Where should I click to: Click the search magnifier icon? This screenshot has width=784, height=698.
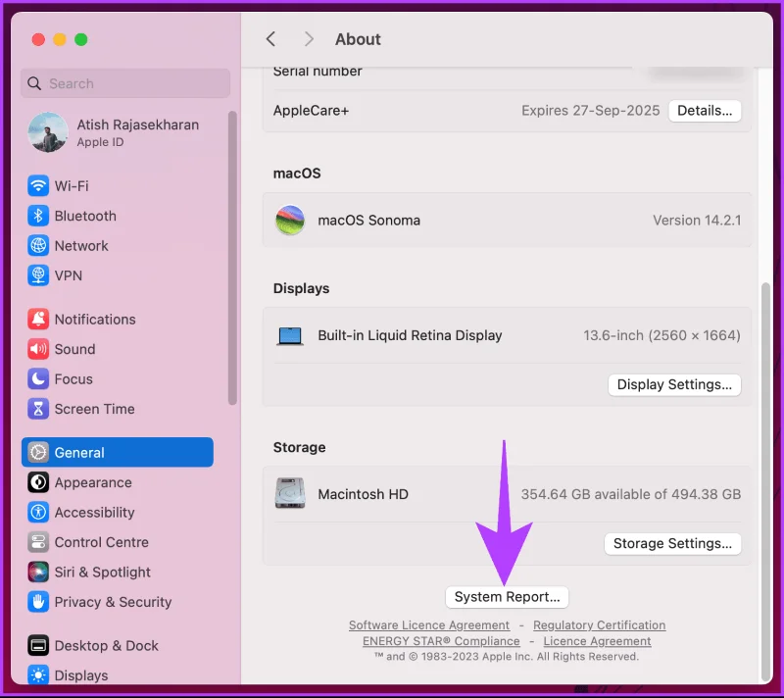pyautogui.click(x=34, y=83)
